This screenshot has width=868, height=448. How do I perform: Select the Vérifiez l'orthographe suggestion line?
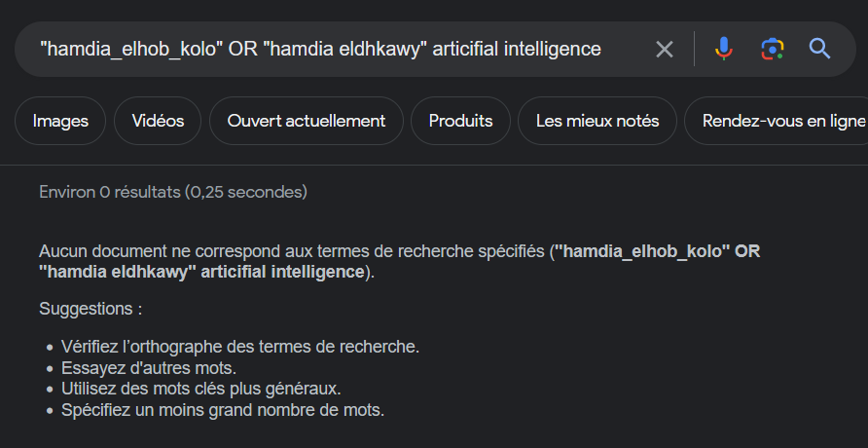point(239,347)
